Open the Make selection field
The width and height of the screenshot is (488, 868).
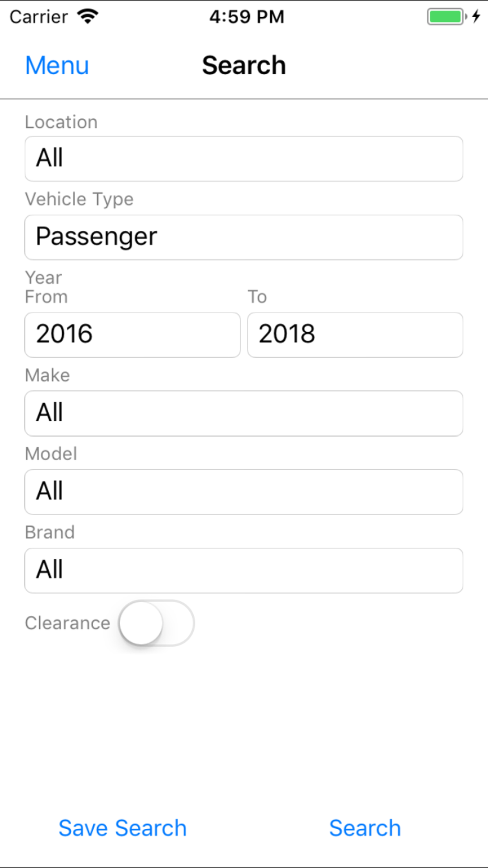244,413
